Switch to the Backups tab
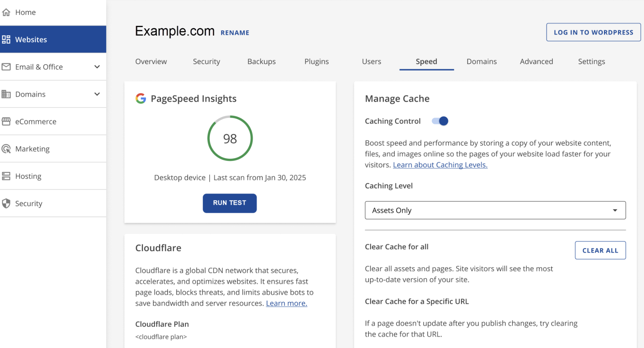This screenshot has width=644, height=348. [x=261, y=61]
